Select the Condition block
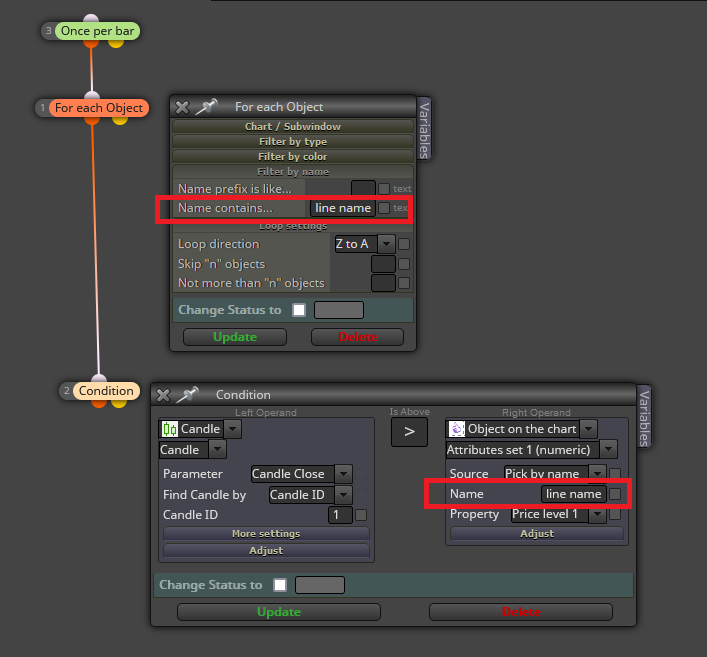 click(x=106, y=391)
